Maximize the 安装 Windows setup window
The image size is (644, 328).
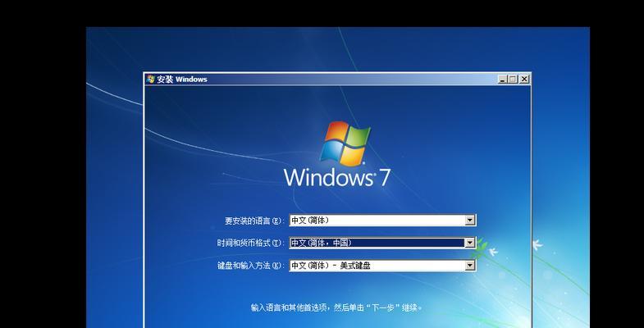(x=513, y=80)
